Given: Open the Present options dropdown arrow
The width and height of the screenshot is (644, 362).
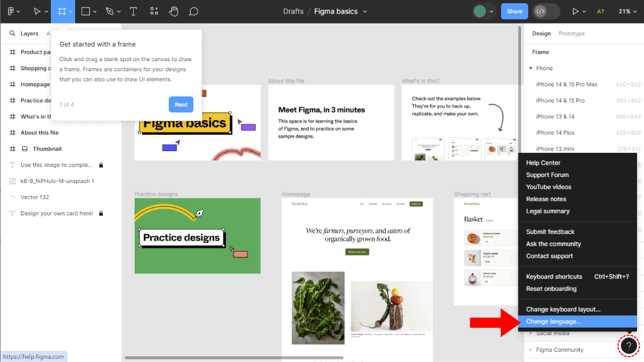Looking at the screenshot, I should [584, 12].
